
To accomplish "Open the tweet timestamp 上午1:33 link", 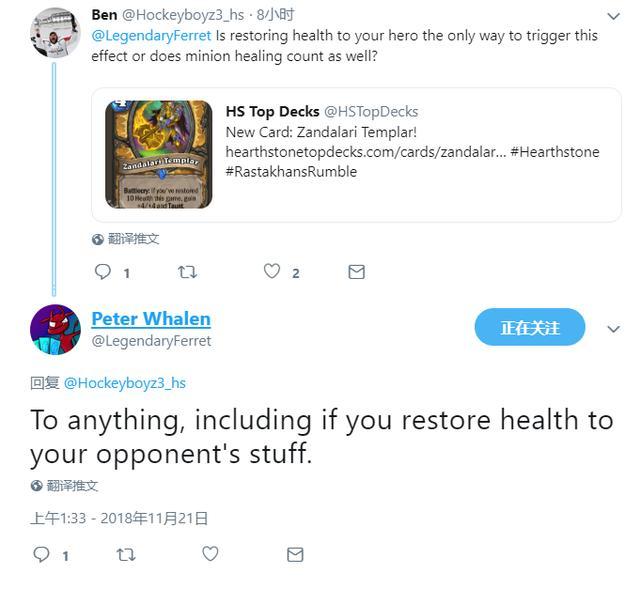I will click(119, 518).
